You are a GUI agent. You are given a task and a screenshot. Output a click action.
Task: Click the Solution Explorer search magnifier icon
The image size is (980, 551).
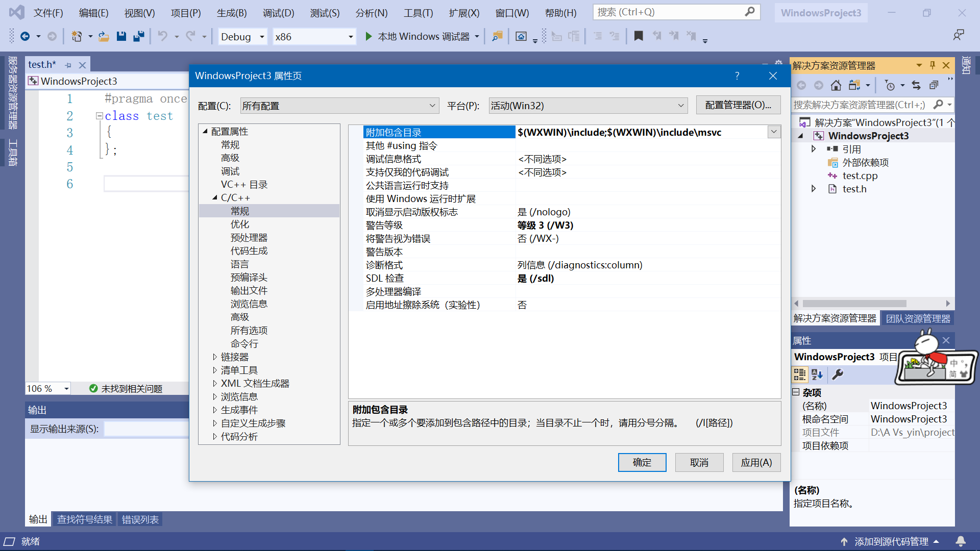[938, 105]
